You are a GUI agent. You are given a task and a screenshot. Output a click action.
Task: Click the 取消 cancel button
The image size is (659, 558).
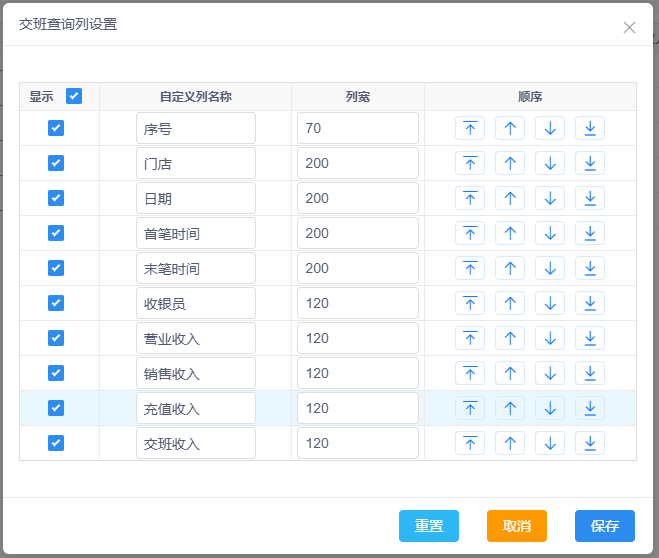tap(517, 526)
